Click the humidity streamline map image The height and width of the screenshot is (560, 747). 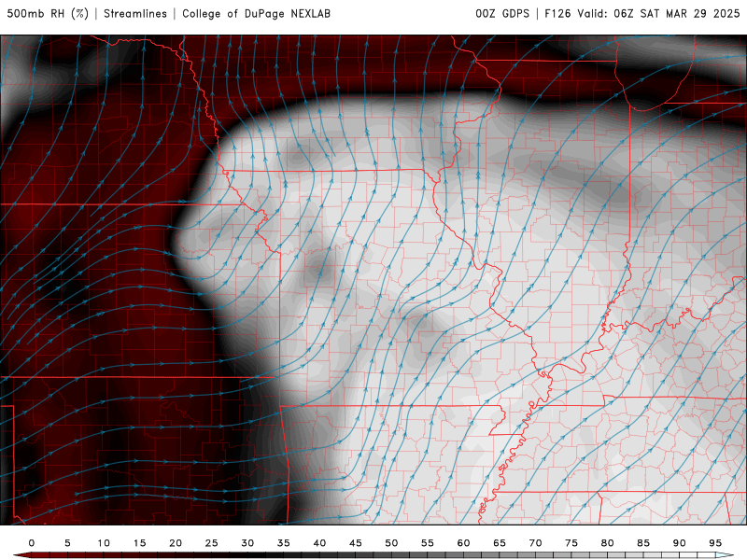point(373,280)
